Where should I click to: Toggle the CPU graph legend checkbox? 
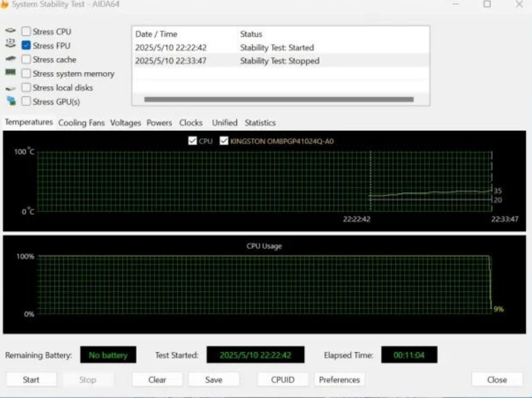[x=192, y=141]
